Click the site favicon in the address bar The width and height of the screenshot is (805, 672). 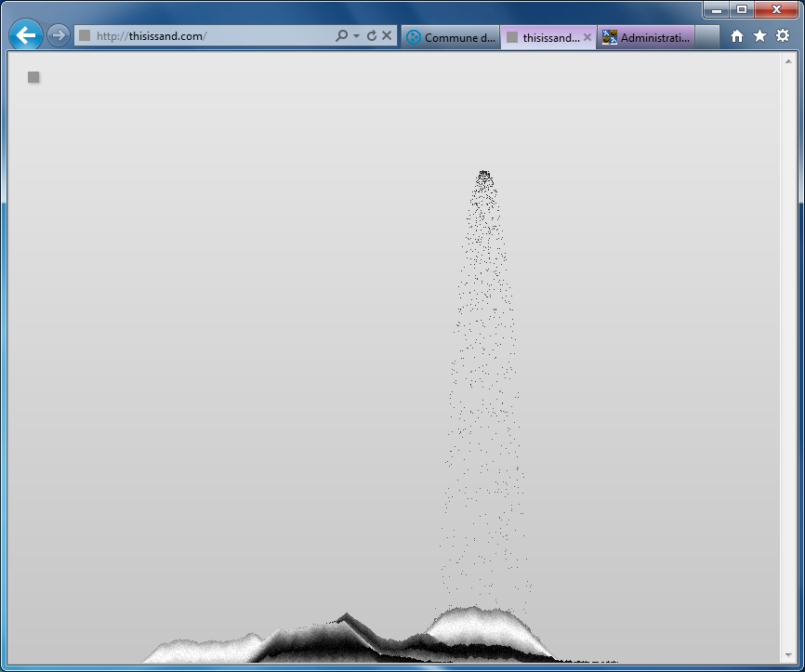(85, 35)
